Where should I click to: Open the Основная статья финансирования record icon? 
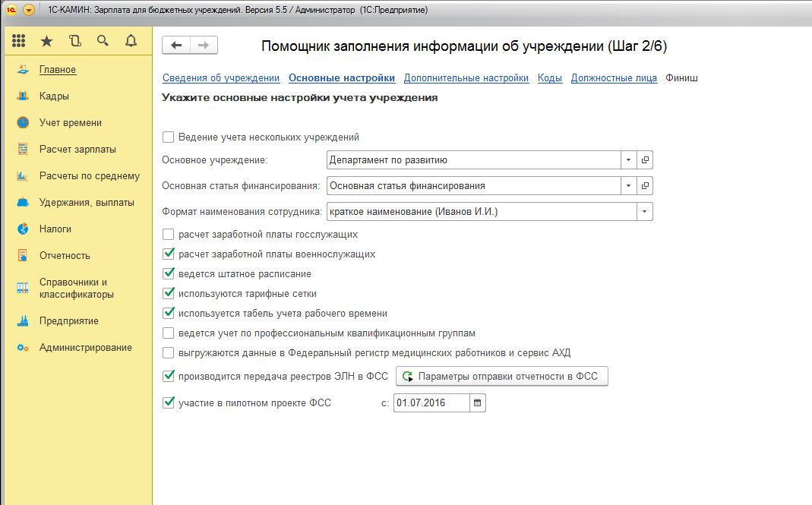pyautogui.click(x=645, y=185)
